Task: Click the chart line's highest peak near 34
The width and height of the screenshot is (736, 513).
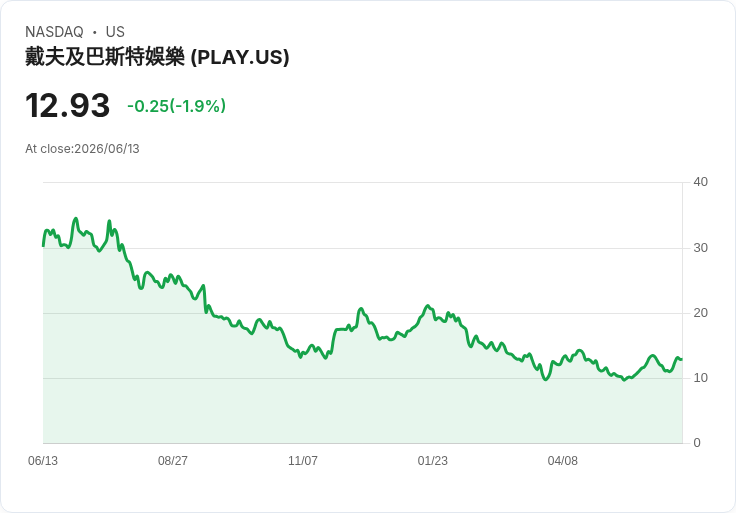Action: pos(76,219)
